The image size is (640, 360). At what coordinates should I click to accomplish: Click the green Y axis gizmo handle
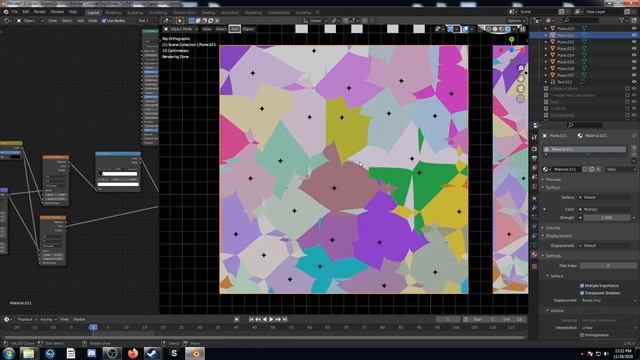click(x=511, y=40)
